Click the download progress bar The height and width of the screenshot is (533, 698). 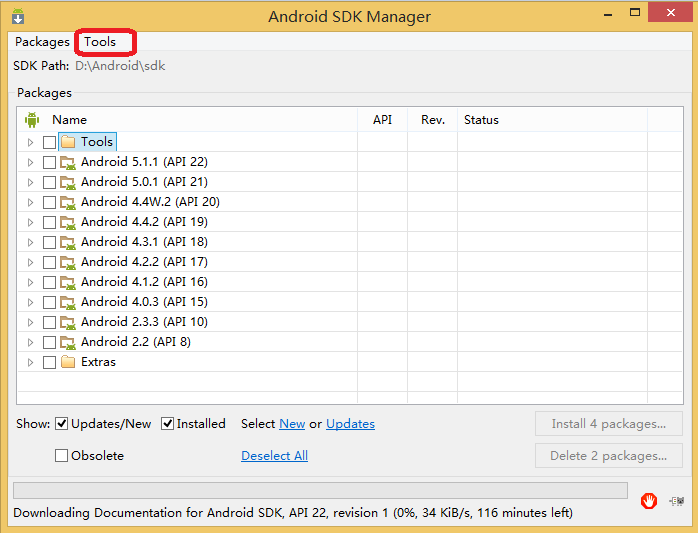coord(320,491)
